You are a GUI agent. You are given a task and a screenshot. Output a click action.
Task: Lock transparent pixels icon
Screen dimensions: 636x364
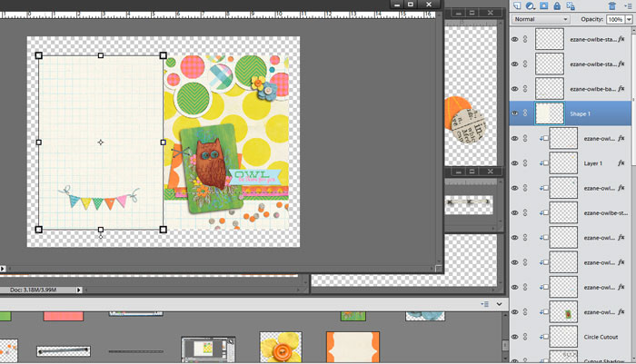coord(571,5)
